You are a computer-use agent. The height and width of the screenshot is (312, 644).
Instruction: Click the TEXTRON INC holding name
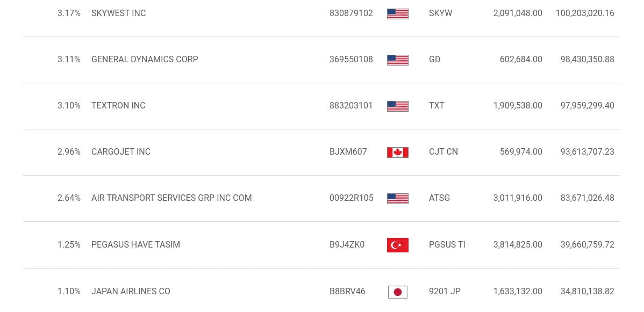pyautogui.click(x=118, y=105)
